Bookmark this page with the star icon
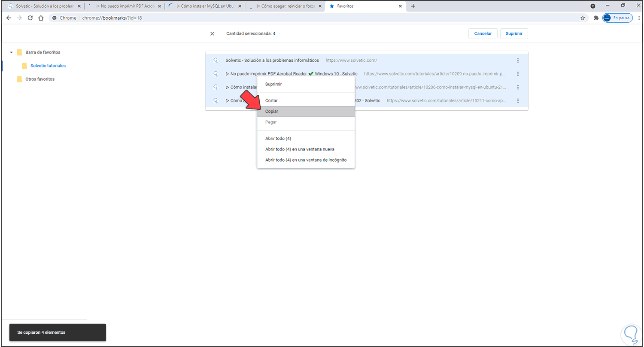 click(583, 18)
